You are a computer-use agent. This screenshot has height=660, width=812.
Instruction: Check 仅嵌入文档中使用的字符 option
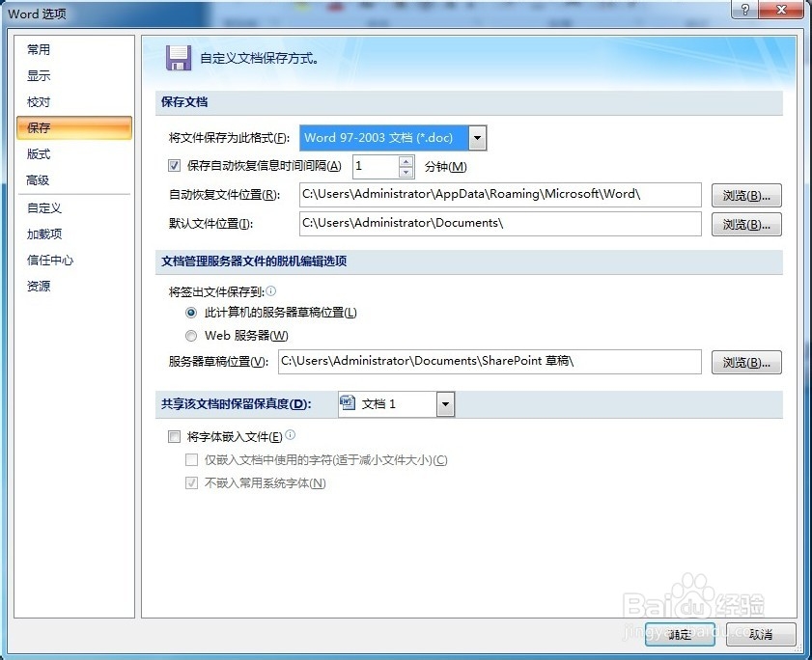click(x=191, y=459)
